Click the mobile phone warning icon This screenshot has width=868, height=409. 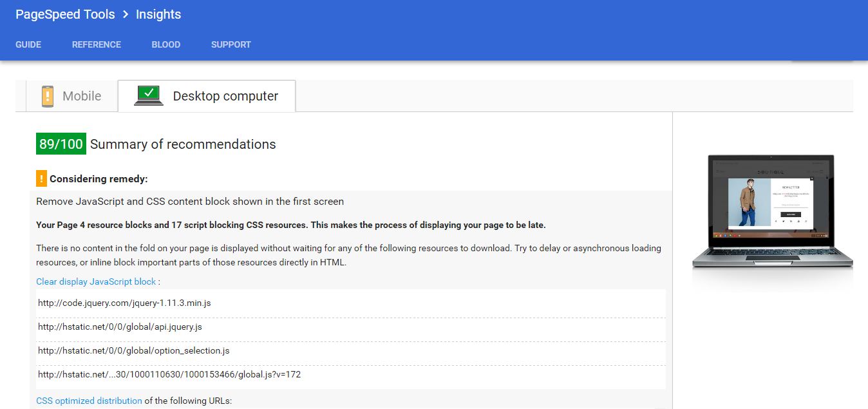click(48, 96)
